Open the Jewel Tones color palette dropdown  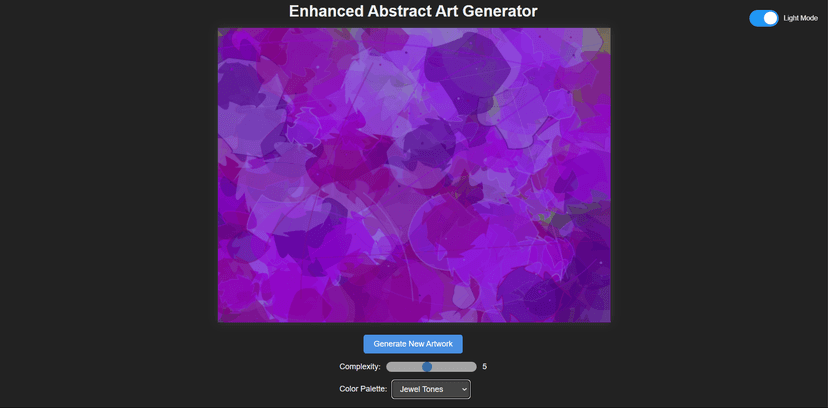pyautogui.click(x=431, y=389)
